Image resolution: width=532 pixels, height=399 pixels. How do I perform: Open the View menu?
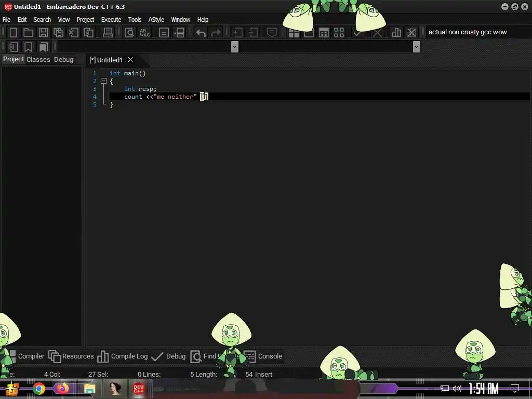tap(63, 19)
